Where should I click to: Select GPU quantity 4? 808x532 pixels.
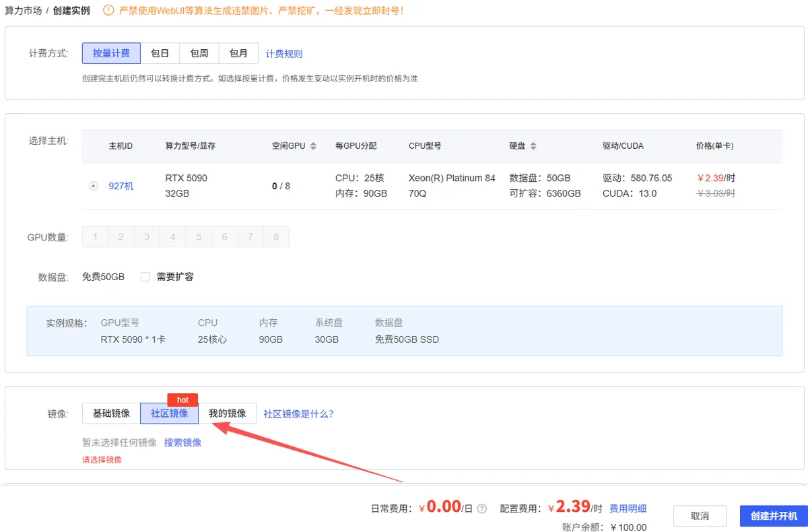pyautogui.click(x=173, y=237)
